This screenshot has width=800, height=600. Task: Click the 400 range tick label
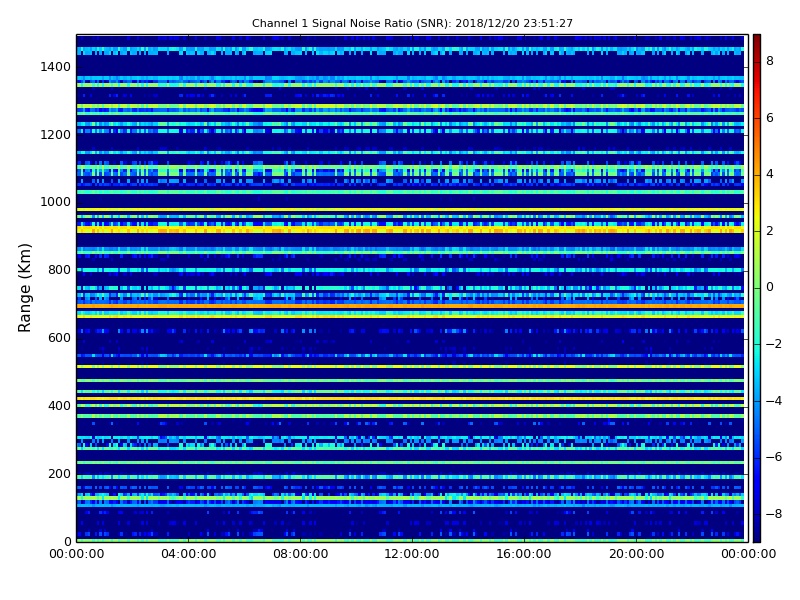click(59, 406)
